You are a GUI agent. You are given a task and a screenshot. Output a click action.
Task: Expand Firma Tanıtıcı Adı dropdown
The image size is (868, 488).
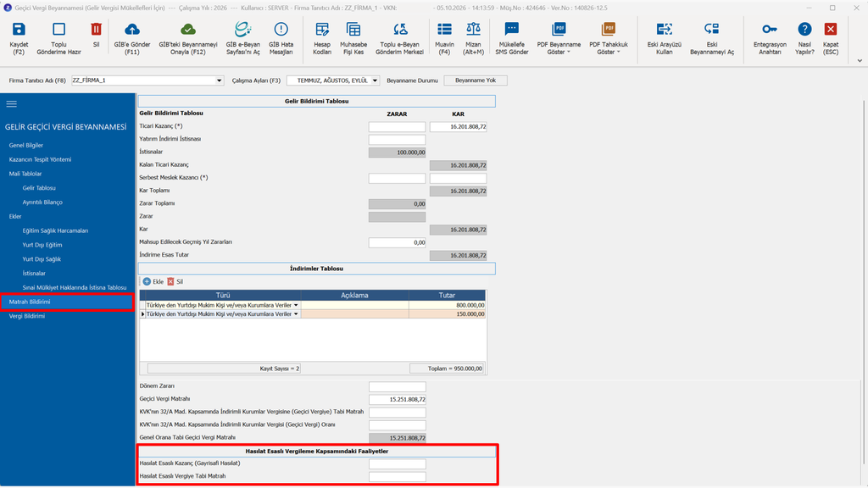[220, 80]
